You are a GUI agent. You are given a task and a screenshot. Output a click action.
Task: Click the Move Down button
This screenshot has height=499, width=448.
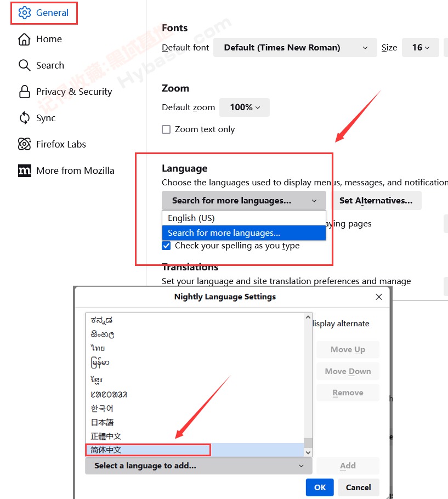coord(348,371)
